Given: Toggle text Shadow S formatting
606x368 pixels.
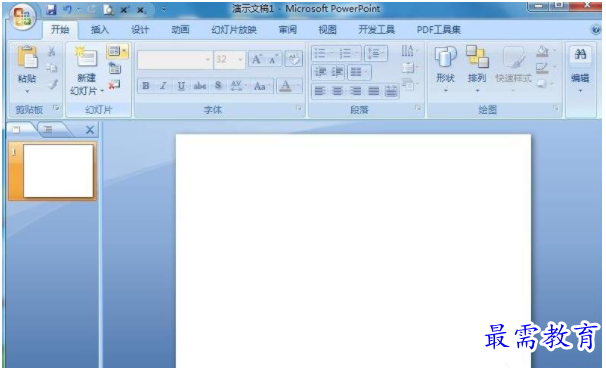Looking at the screenshot, I should [x=218, y=86].
